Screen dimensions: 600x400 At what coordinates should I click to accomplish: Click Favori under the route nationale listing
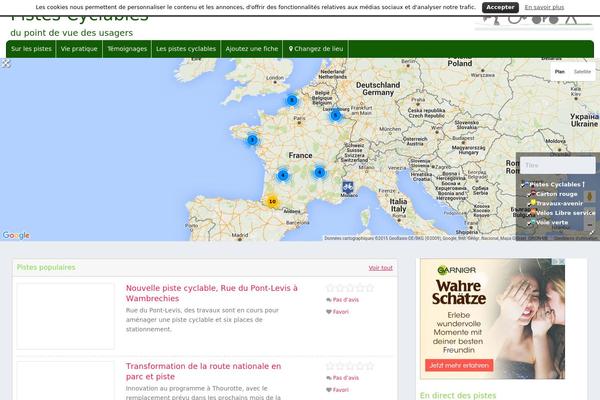click(341, 390)
